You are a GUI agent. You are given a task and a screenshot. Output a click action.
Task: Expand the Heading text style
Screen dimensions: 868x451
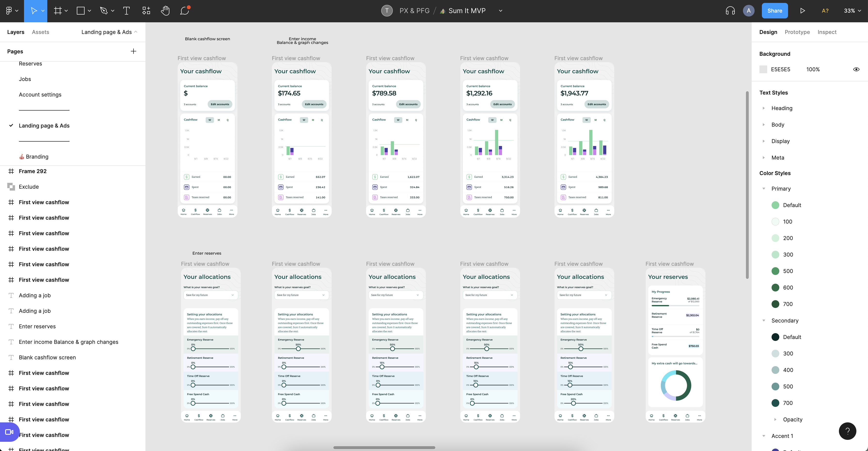point(764,108)
